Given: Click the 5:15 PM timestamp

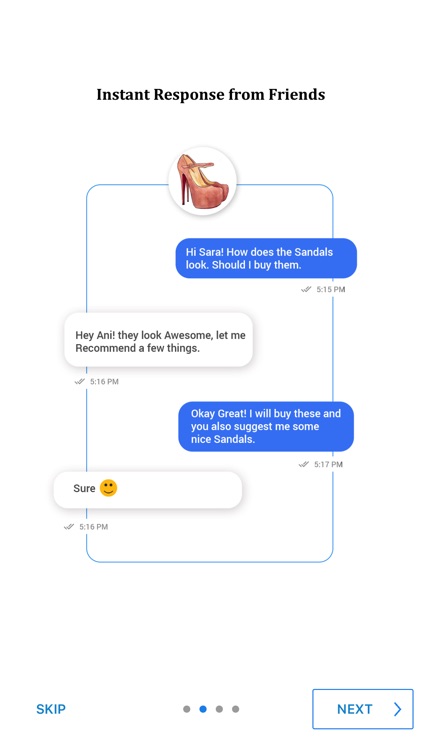Looking at the screenshot, I should point(331,289).
